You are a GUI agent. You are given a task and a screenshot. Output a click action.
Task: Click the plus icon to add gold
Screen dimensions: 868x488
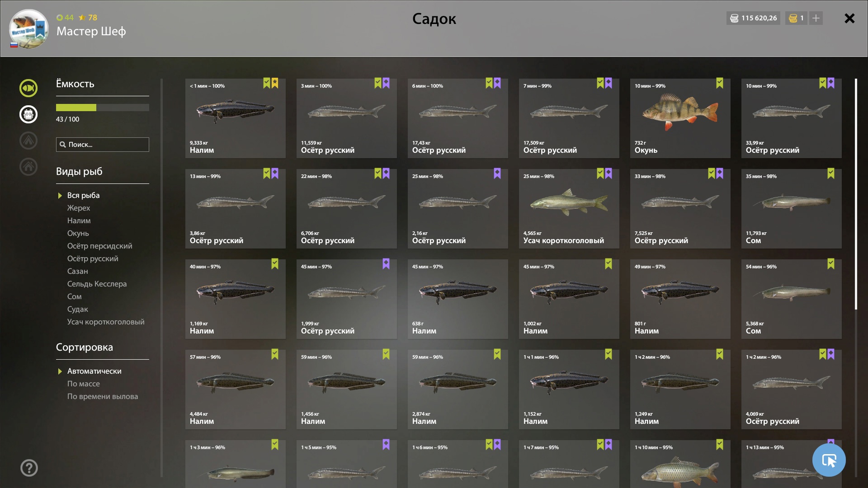(x=816, y=18)
